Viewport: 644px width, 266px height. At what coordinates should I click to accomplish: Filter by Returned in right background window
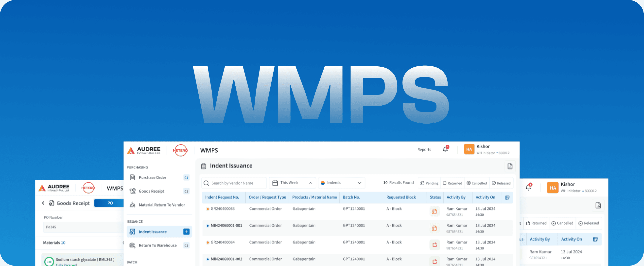tap(536, 224)
